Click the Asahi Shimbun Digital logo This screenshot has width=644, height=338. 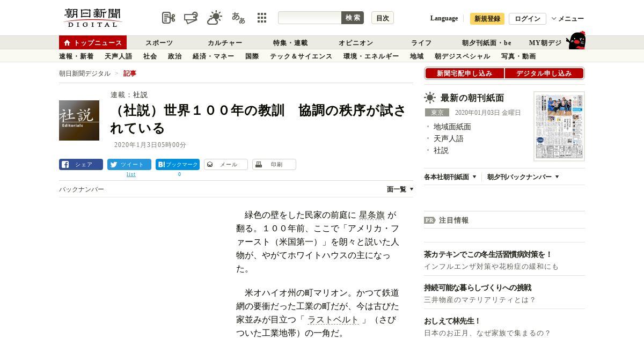93,18
